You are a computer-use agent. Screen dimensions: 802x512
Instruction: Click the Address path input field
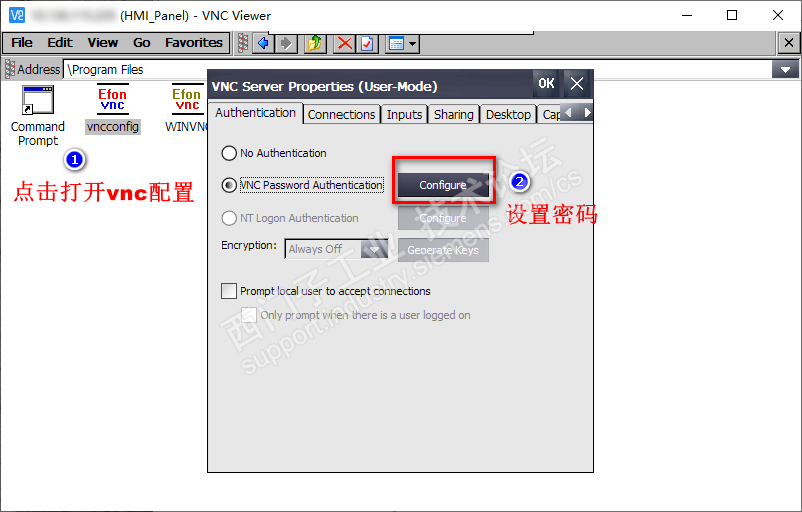417,69
